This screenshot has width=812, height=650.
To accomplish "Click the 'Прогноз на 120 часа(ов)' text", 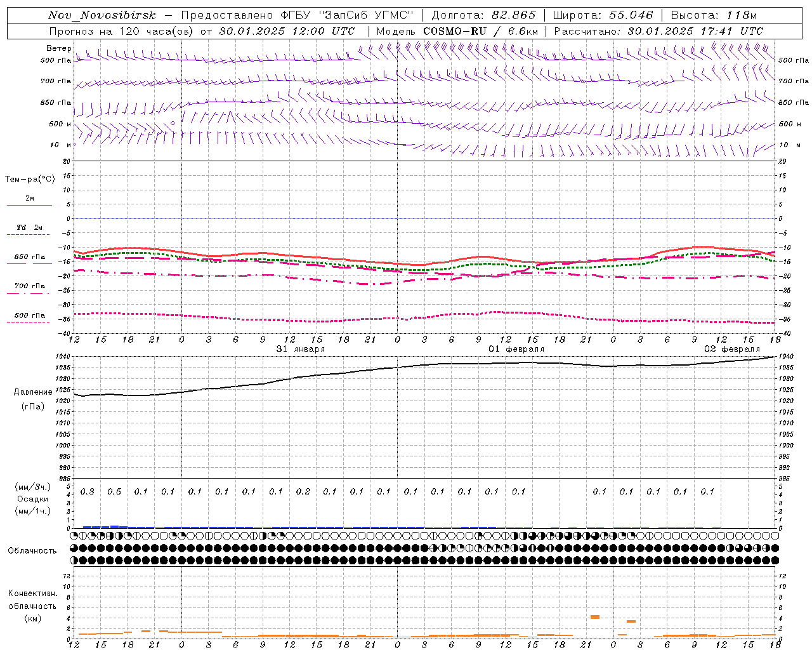I will pos(122,31).
